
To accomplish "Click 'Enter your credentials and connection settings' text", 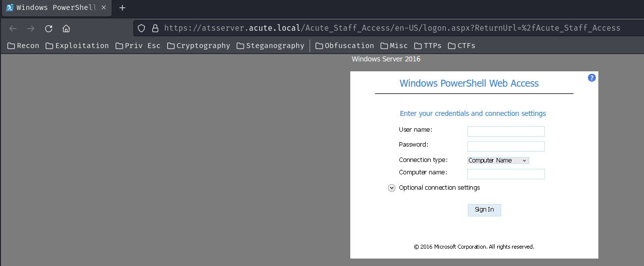I will click(x=473, y=113).
